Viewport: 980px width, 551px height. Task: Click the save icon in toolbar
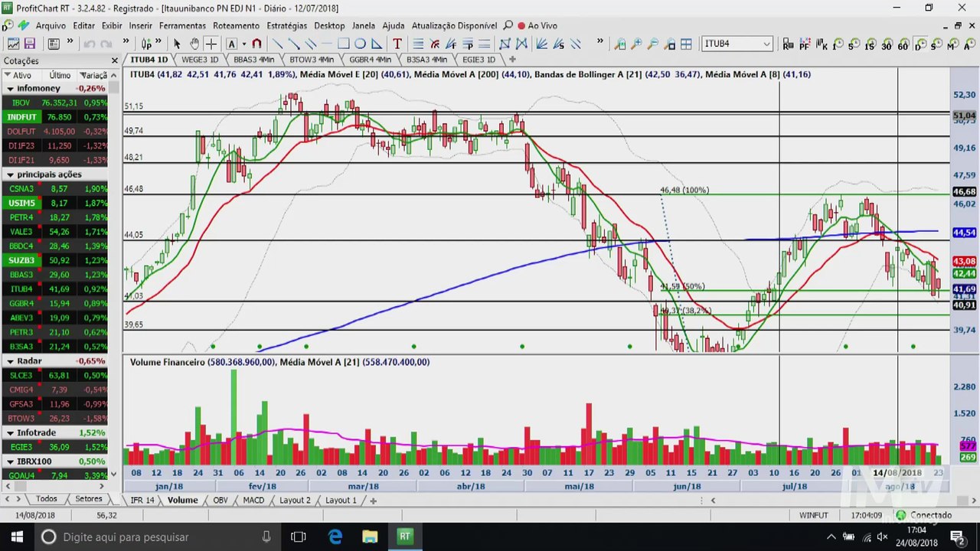click(30, 44)
